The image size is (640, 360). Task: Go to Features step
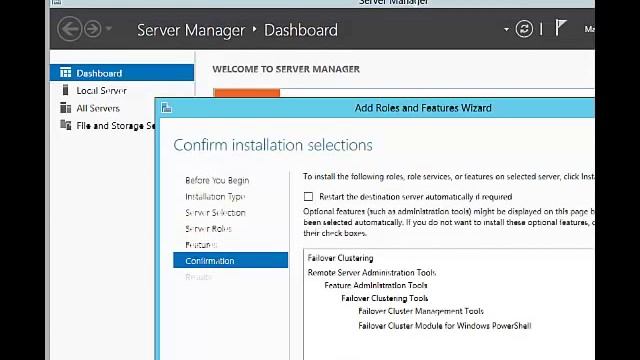[201, 245]
